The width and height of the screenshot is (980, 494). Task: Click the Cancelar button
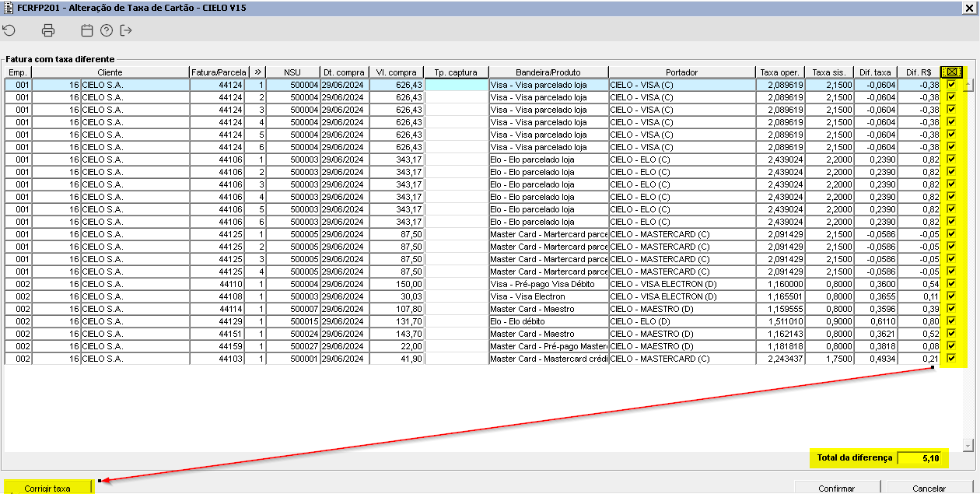(929, 488)
